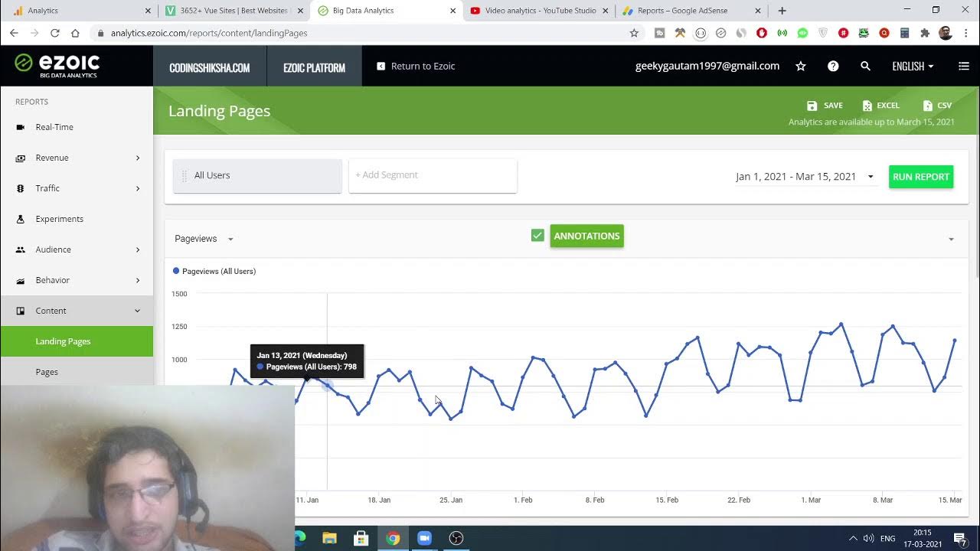
Task: Open the Pageviews metric dropdown
Action: [204, 239]
